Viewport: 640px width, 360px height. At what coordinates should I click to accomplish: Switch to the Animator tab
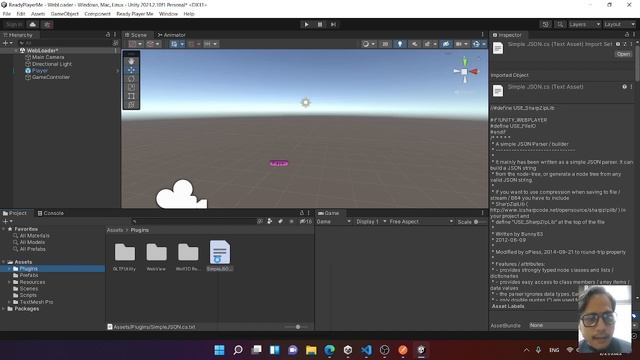(x=171, y=35)
